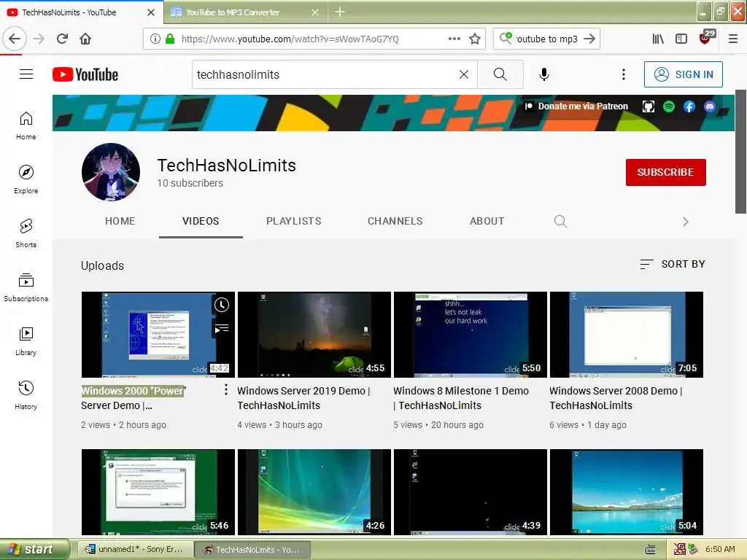This screenshot has width=747, height=560.
Task: Click the browser address bar URL
Action: pyautogui.click(x=290, y=39)
